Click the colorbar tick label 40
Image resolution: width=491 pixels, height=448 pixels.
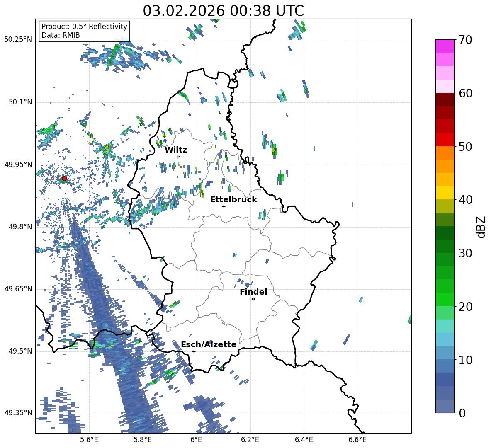pos(465,200)
